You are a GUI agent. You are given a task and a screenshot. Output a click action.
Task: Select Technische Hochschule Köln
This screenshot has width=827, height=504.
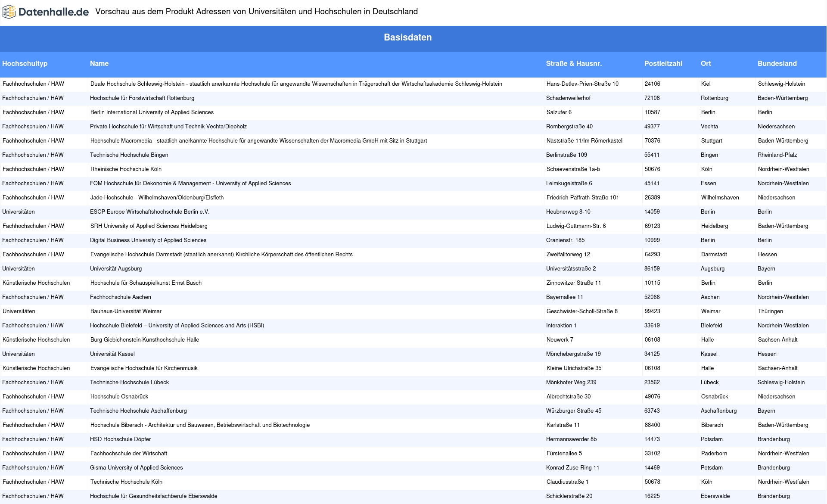pyautogui.click(x=126, y=482)
